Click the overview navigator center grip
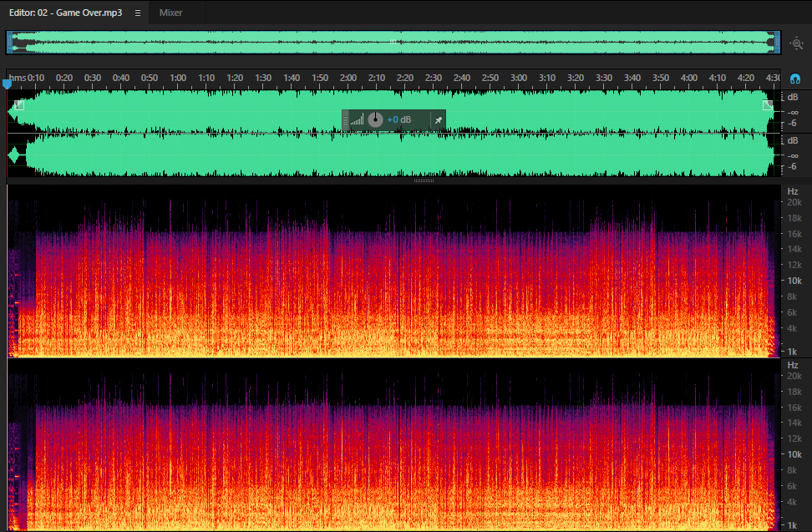Viewport: 812px width, 532px height. tap(393, 42)
